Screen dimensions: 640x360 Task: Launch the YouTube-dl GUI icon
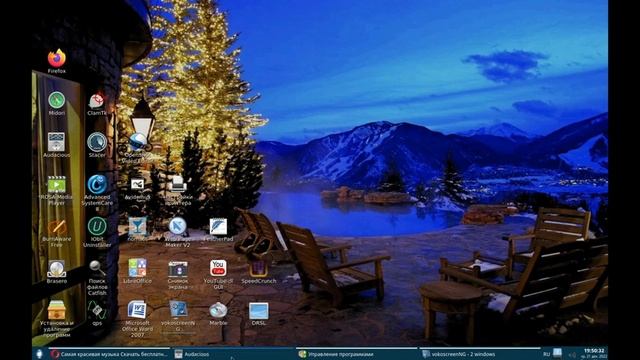[218, 268]
